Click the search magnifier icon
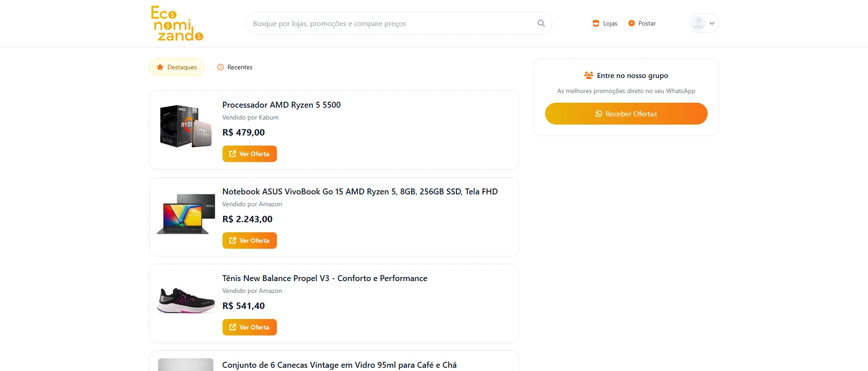Image resolution: width=868 pixels, height=371 pixels. click(x=541, y=23)
